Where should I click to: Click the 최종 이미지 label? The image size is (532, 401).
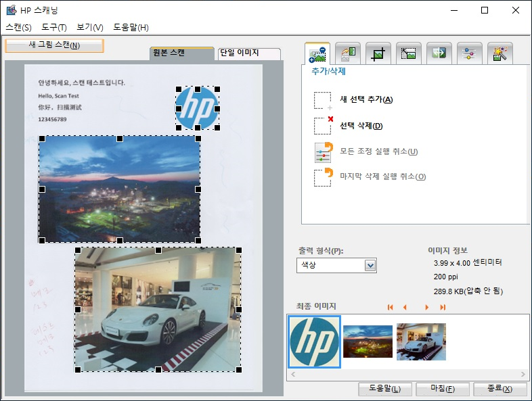[316, 306]
